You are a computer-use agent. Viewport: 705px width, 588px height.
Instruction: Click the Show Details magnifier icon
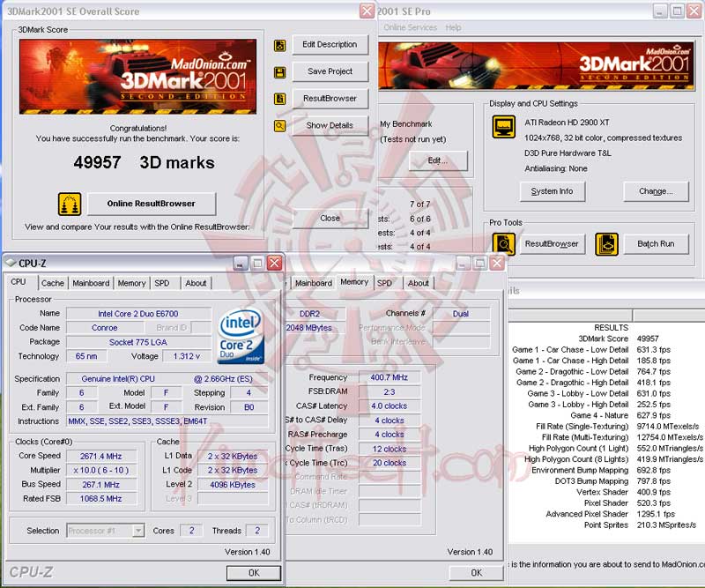point(279,126)
